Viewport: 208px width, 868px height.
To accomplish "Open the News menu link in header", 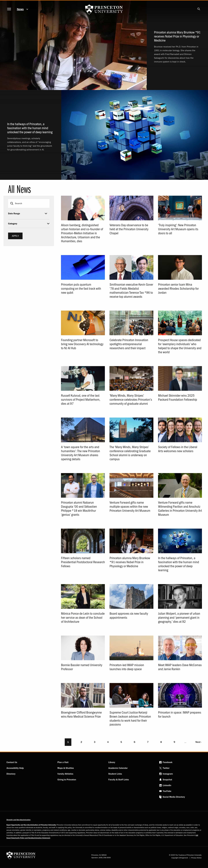I will (20, 9).
